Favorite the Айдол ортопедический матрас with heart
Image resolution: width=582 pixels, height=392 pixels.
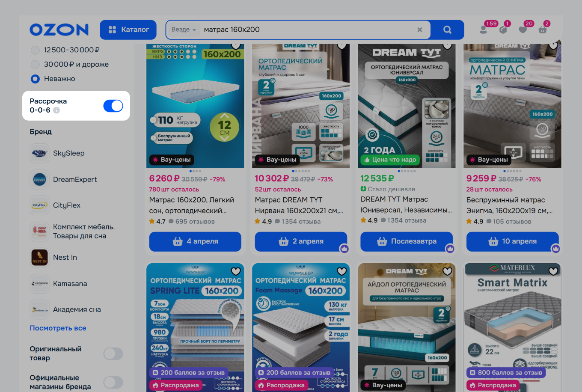click(x=447, y=271)
